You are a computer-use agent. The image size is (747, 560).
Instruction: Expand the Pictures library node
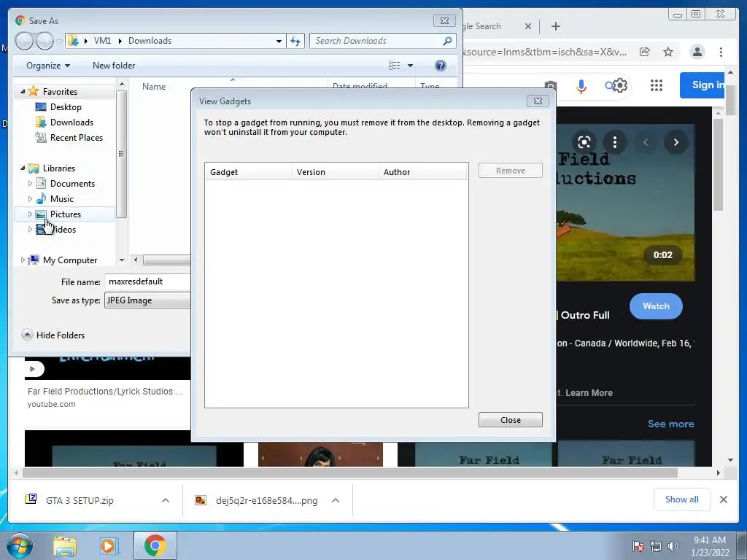(x=30, y=214)
